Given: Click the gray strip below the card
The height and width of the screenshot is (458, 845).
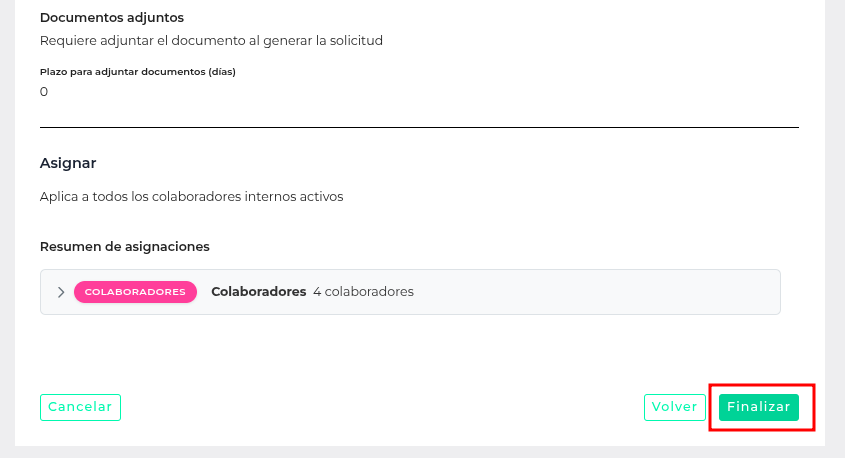Looking at the screenshot, I should (x=420, y=452).
